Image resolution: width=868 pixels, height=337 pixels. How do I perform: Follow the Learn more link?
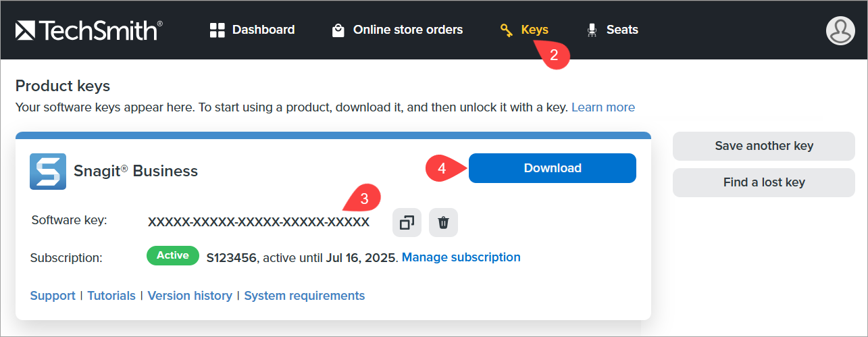(x=603, y=107)
